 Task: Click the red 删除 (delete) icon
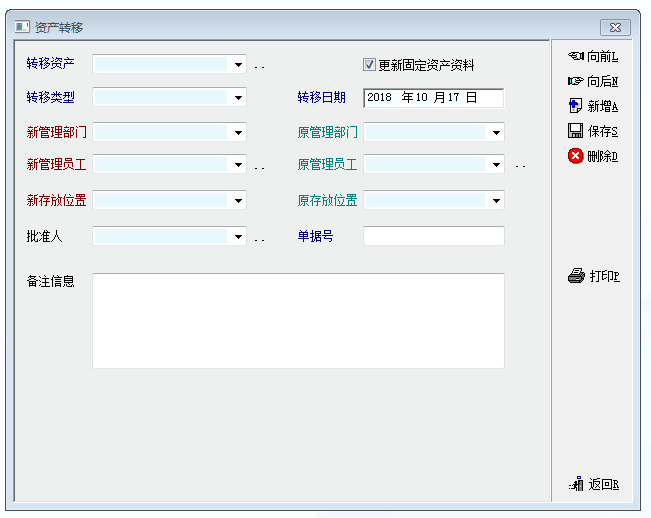(x=575, y=156)
